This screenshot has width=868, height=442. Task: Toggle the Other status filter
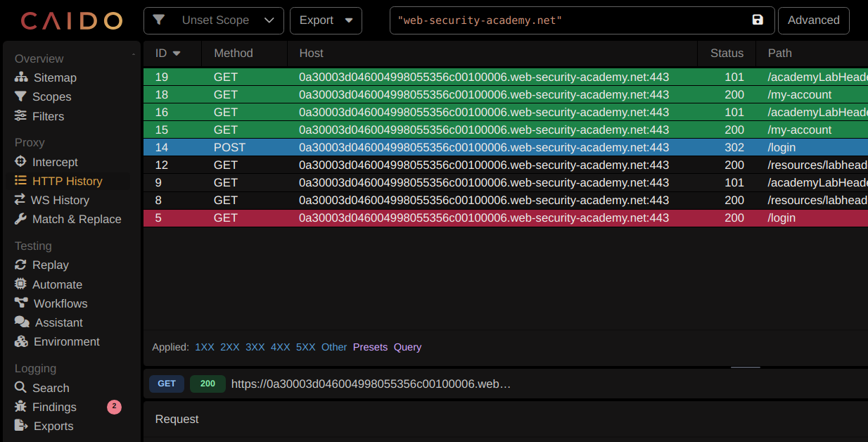334,347
